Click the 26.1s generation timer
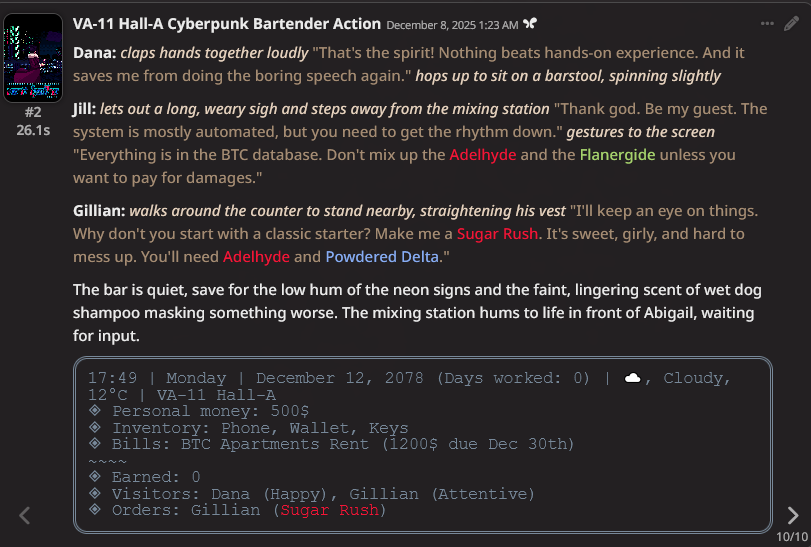Viewport: 811px width, 547px height. 32,129
